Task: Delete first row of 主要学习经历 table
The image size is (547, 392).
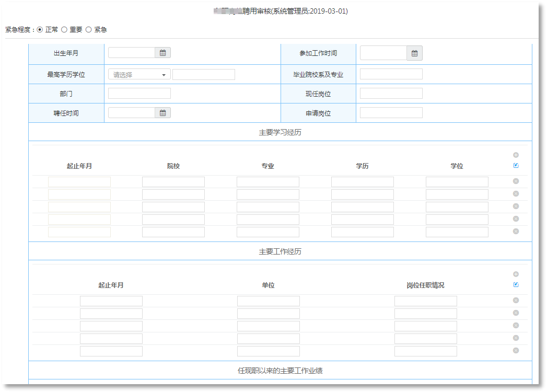Action: (516, 181)
